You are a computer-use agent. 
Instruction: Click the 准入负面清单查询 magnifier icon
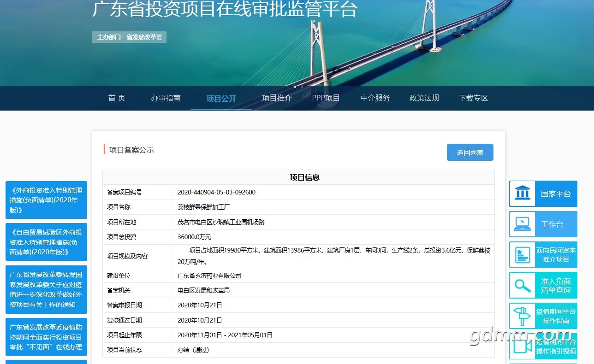pos(523,285)
